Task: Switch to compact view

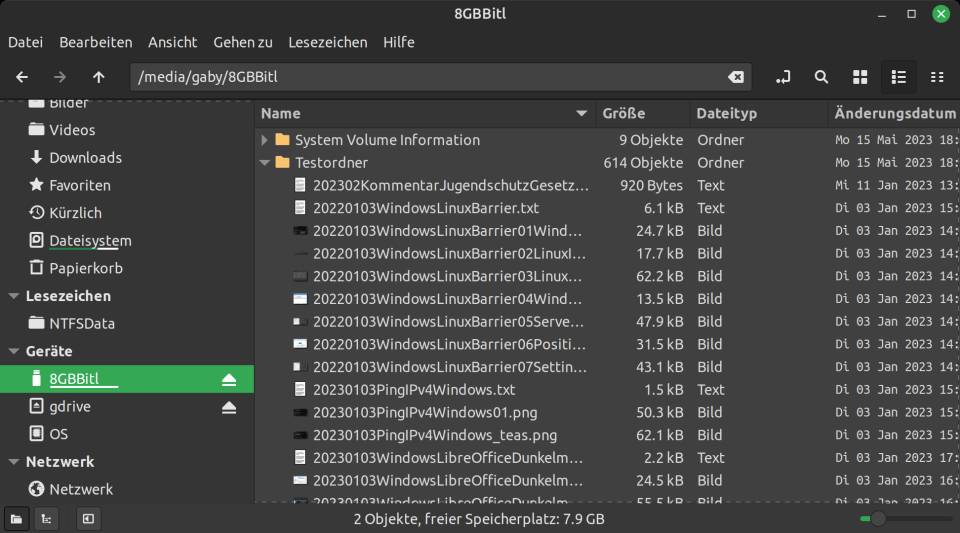Action: [937, 77]
